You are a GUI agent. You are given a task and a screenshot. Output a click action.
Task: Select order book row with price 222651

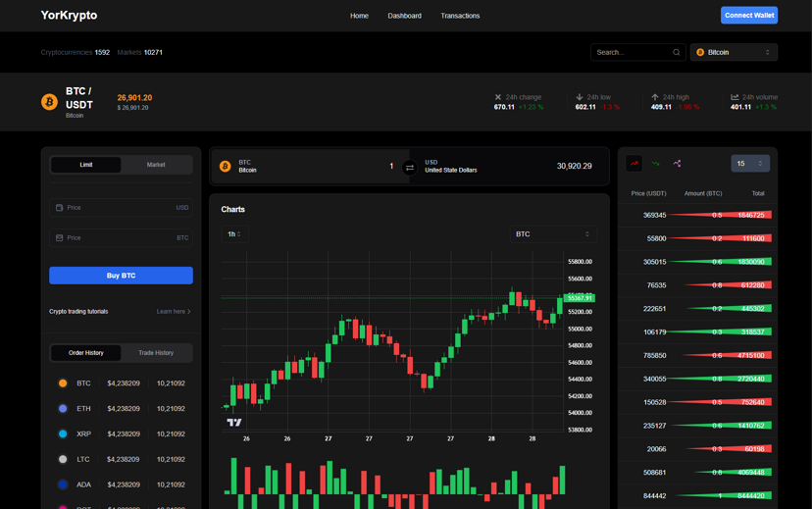(697, 309)
